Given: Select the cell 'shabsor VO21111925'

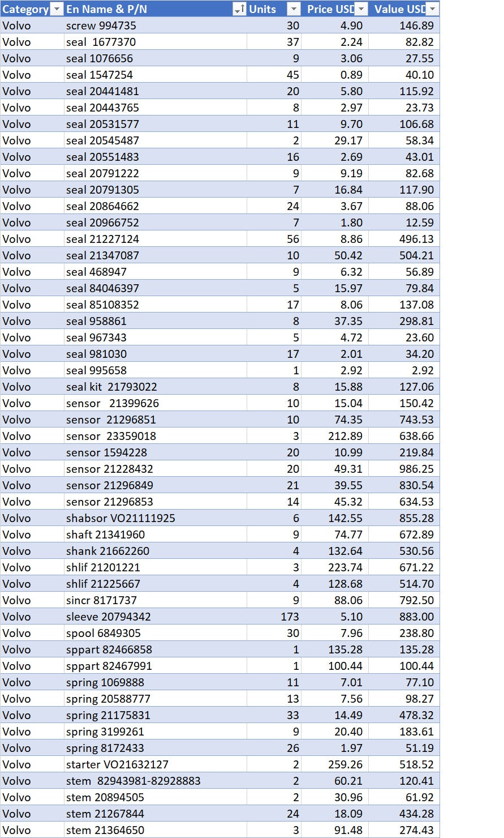Looking at the screenshot, I should pos(155,518).
